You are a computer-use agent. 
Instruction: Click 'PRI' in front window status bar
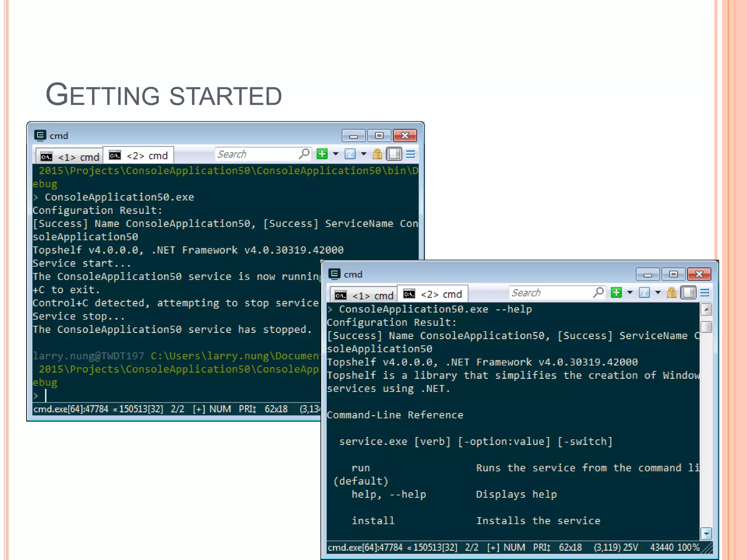point(542,548)
